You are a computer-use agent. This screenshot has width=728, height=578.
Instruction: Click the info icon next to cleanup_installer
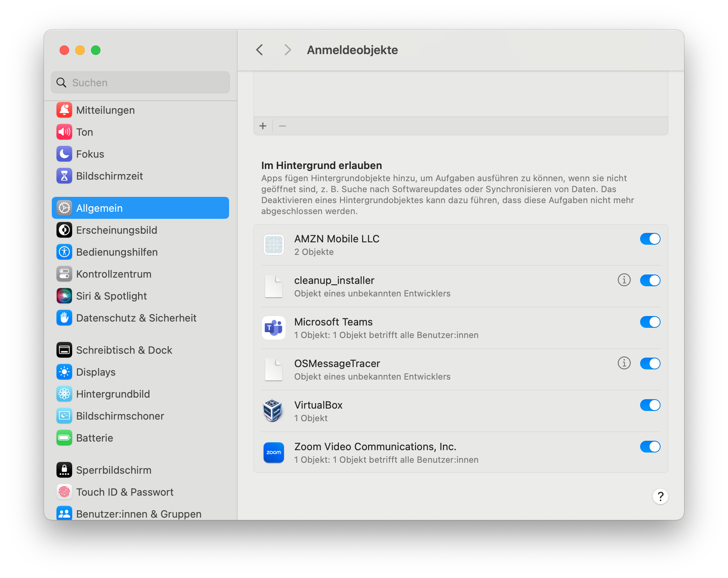(x=624, y=280)
